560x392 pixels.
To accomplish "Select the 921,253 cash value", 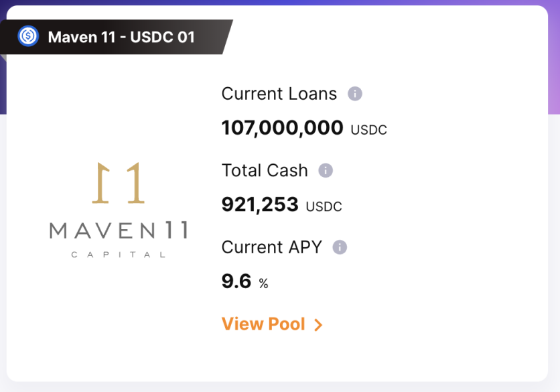I will (260, 204).
